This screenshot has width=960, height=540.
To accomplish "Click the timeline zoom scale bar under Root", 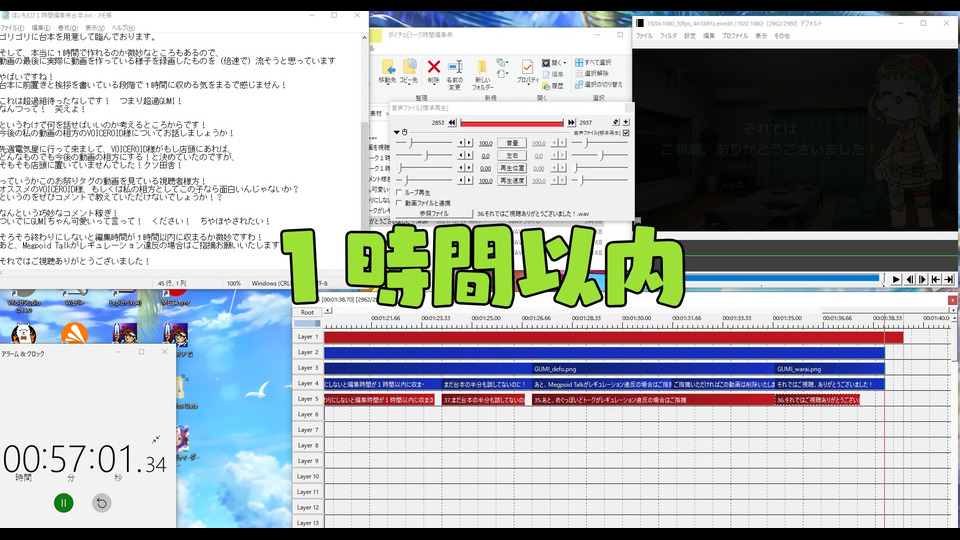I will (x=307, y=323).
